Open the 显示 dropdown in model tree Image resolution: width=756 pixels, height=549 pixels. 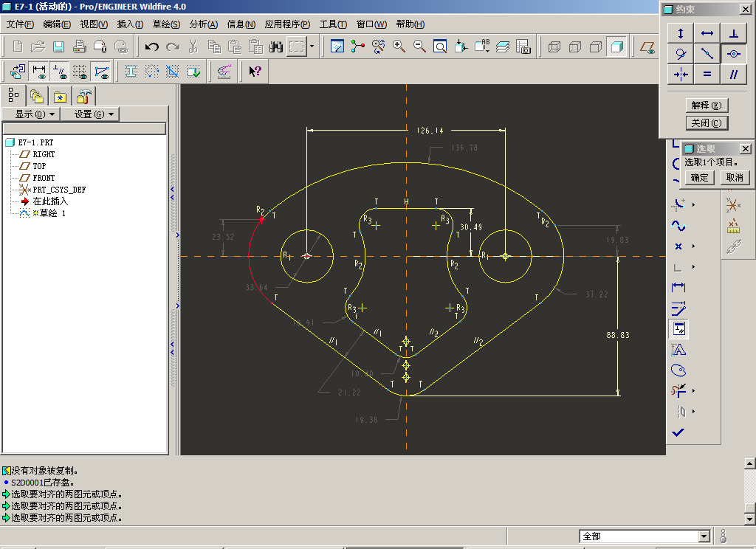tap(35, 114)
